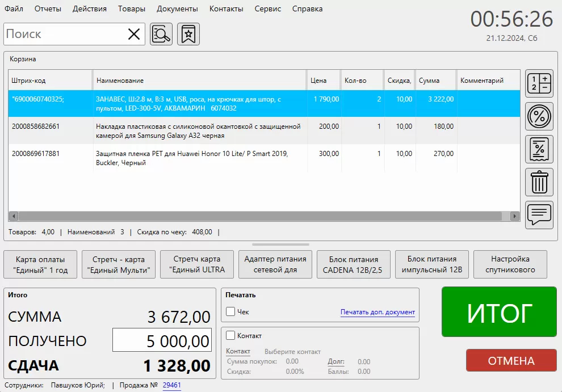The height and width of the screenshot is (392, 562).
Task: Click the Комментарий column header
Action: click(x=488, y=80)
